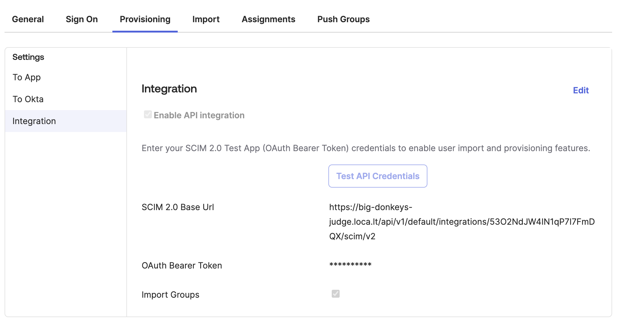Click the masked OAuth Bearer Token value
Screen dimensions: 644x329
tap(350, 265)
